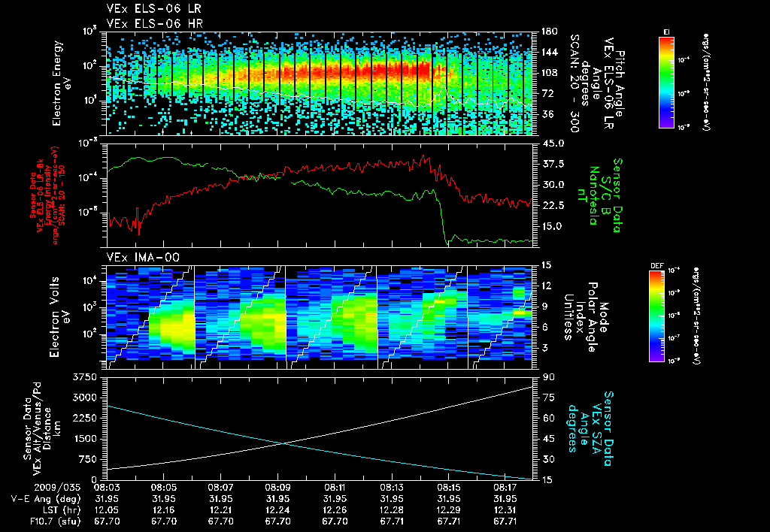Click the 08:03 time tick label

click(x=107, y=488)
